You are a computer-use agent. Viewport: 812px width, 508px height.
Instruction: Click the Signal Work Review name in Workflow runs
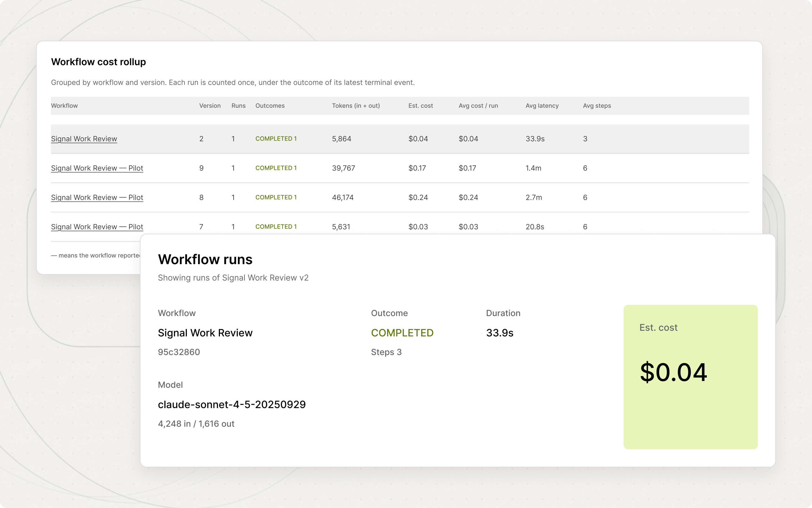tap(205, 333)
